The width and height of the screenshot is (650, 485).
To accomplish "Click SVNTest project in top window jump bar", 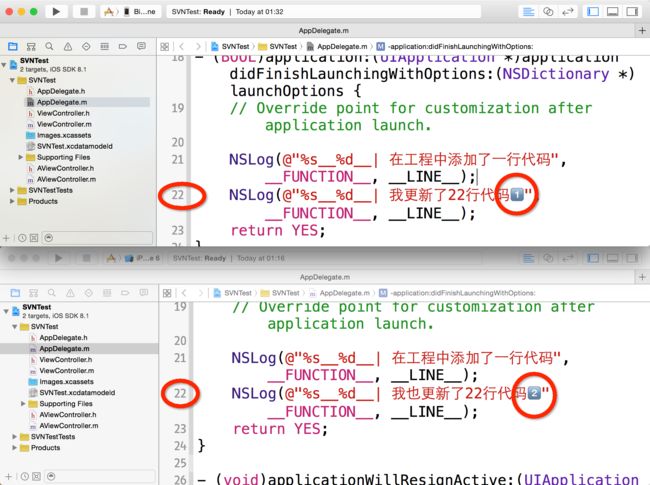I will 230,47.
